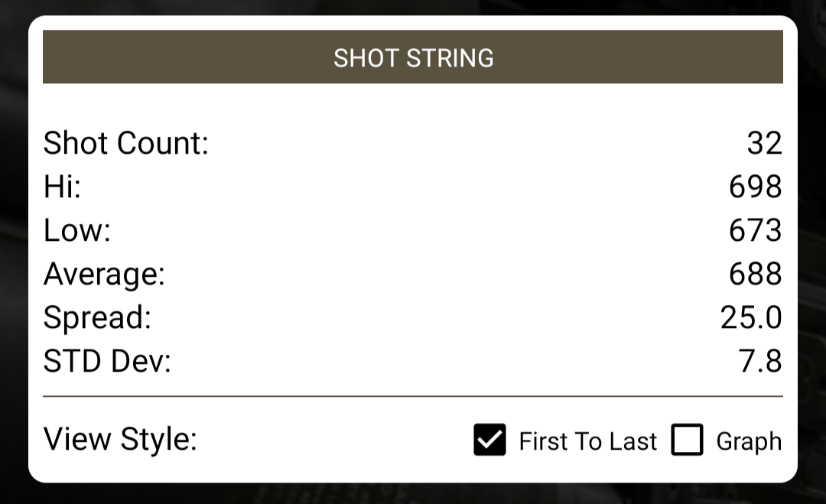Image resolution: width=826 pixels, height=504 pixels.
Task: Select the STD Dev label
Action: pyautogui.click(x=108, y=361)
